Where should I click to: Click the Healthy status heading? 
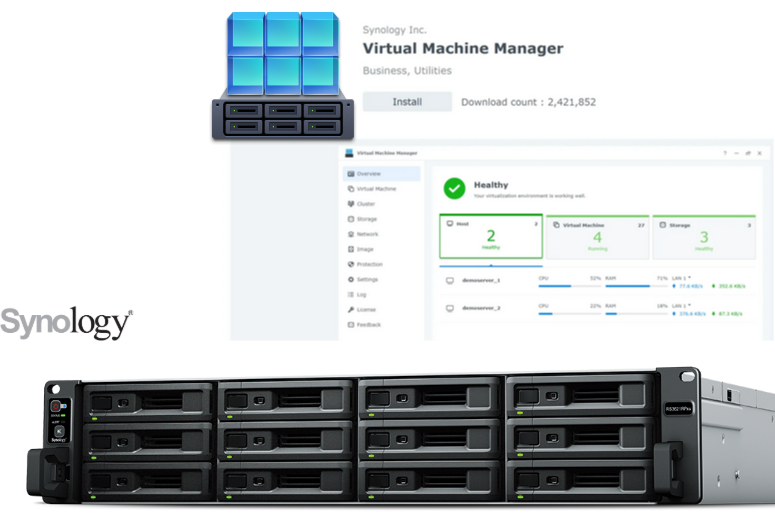(491, 185)
